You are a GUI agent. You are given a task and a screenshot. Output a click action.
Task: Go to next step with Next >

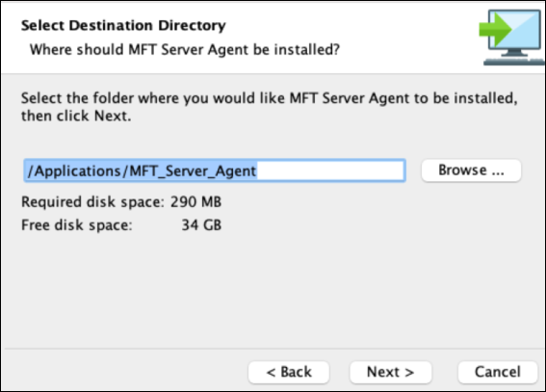[x=390, y=372]
